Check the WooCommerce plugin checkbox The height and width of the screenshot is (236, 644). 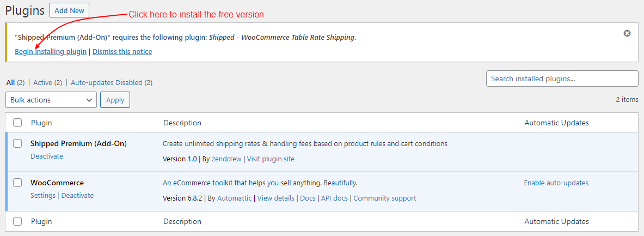(x=17, y=183)
